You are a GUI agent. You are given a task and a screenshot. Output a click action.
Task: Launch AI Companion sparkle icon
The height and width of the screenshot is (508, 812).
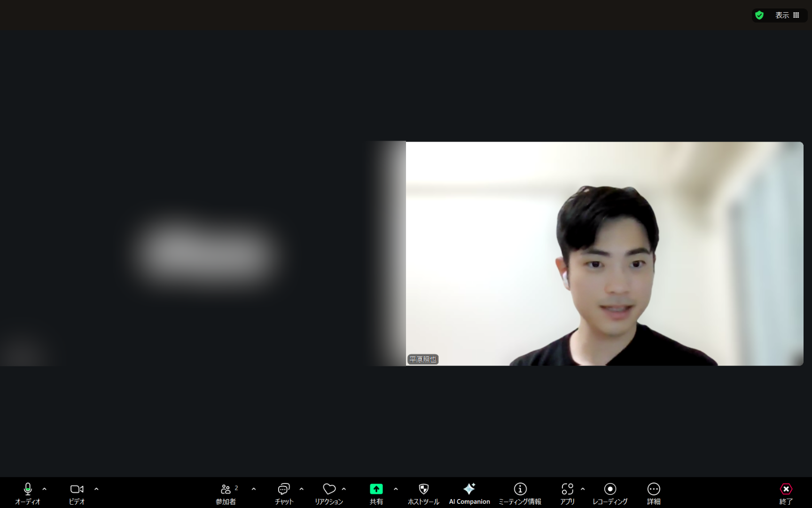(x=469, y=489)
